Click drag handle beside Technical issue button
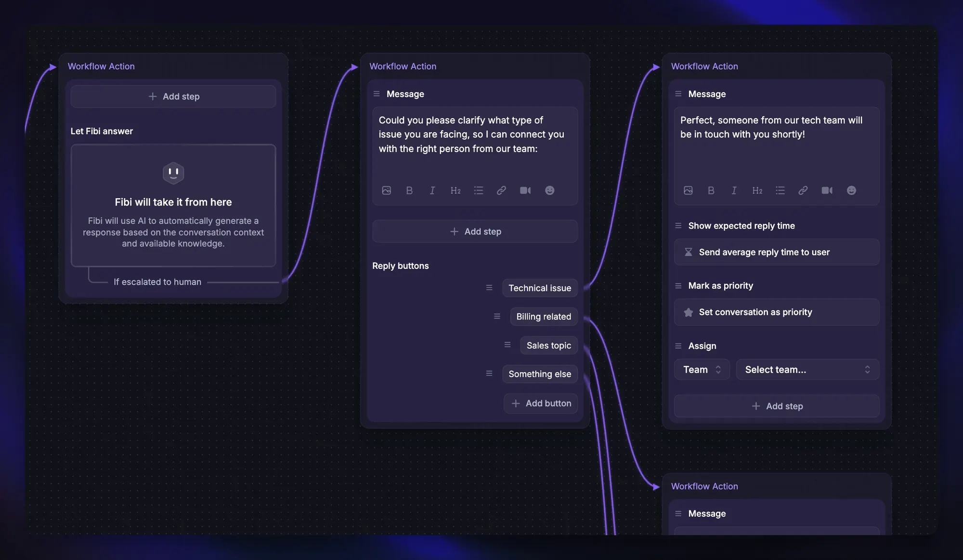The height and width of the screenshot is (560, 963). (x=489, y=288)
